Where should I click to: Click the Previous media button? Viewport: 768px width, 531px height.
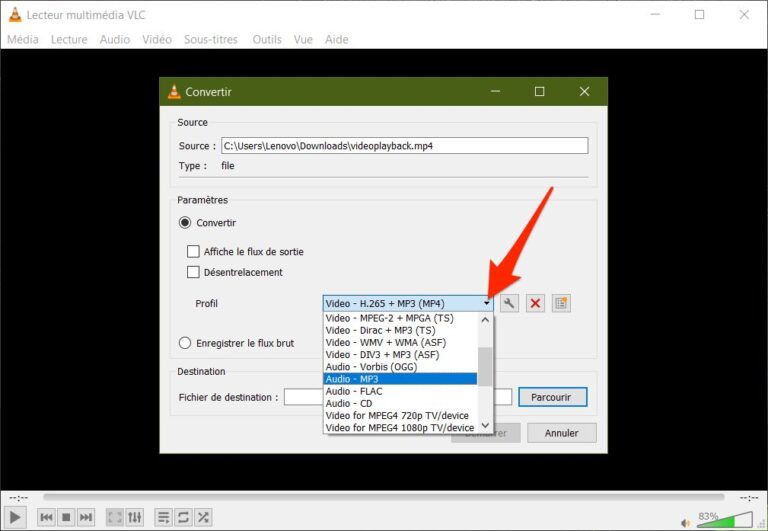(47, 517)
